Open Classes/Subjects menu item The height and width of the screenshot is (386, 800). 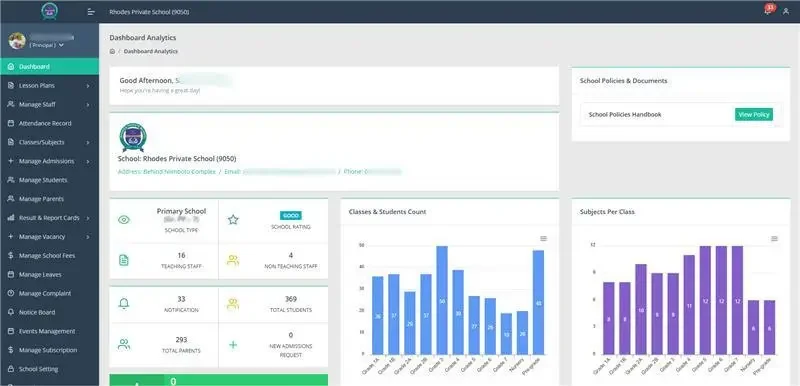point(42,142)
